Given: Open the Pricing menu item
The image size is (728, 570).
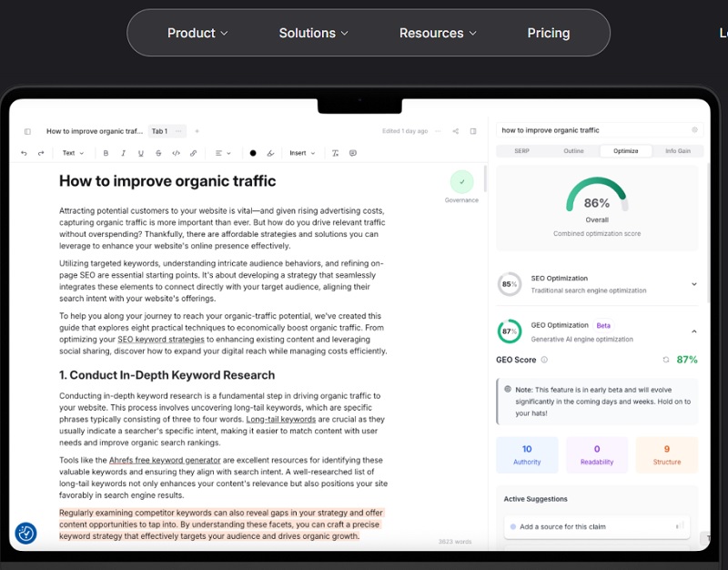Looking at the screenshot, I should pos(548,33).
